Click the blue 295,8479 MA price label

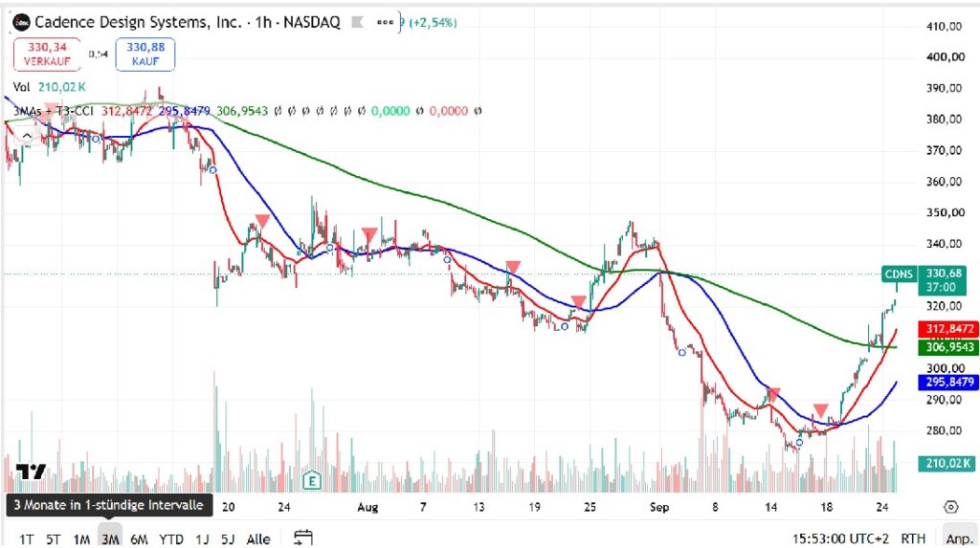[x=949, y=382]
